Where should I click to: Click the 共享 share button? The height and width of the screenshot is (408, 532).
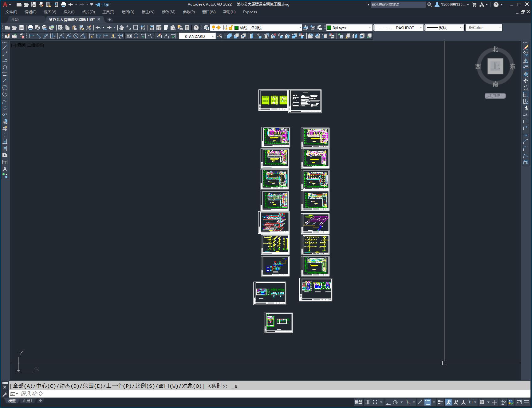(x=102, y=5)
